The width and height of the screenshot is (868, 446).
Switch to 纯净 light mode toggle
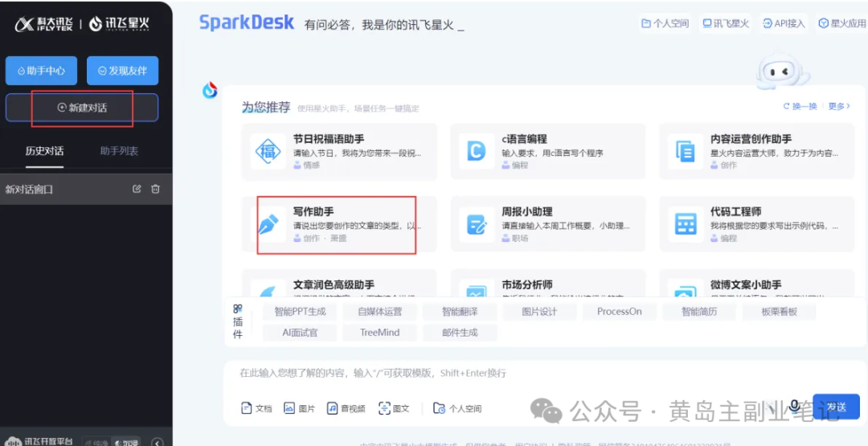coord(96,441)
